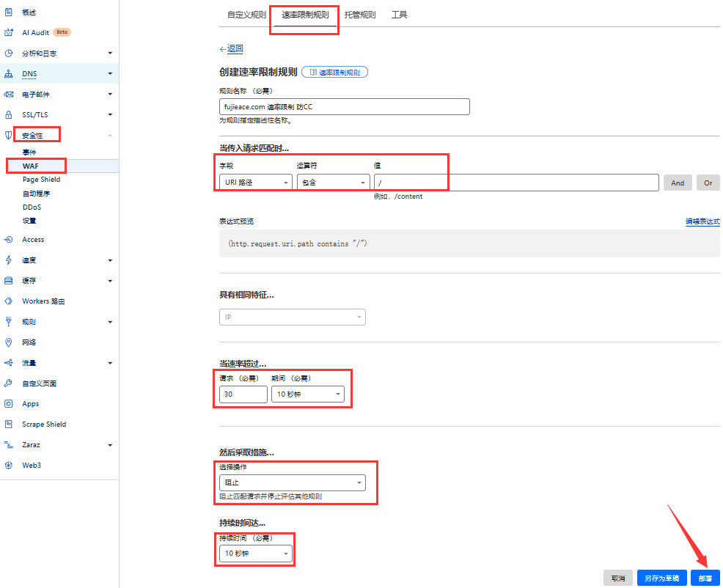Image resolution: width=723 pixels, height=588 pixels.
Task: Click the Or button
Action: click(708, 183)
